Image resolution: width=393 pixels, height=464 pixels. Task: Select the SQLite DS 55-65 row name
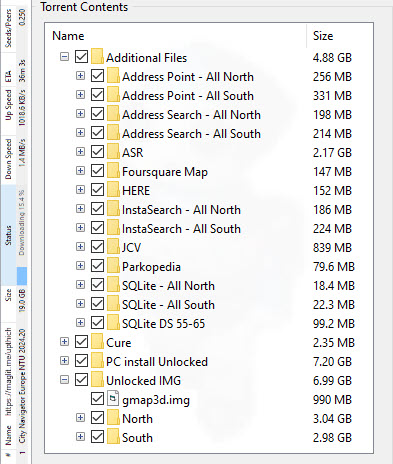coord(163,324)
